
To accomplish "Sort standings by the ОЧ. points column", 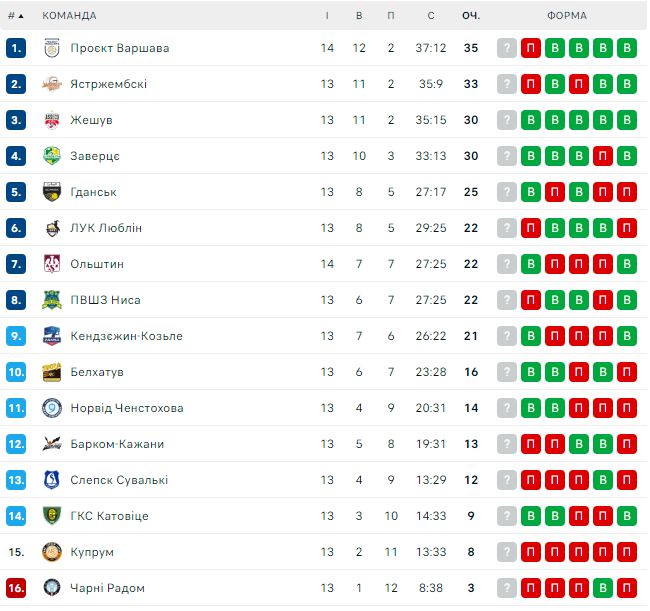I will pyautogui.click(x=470, y=16).
